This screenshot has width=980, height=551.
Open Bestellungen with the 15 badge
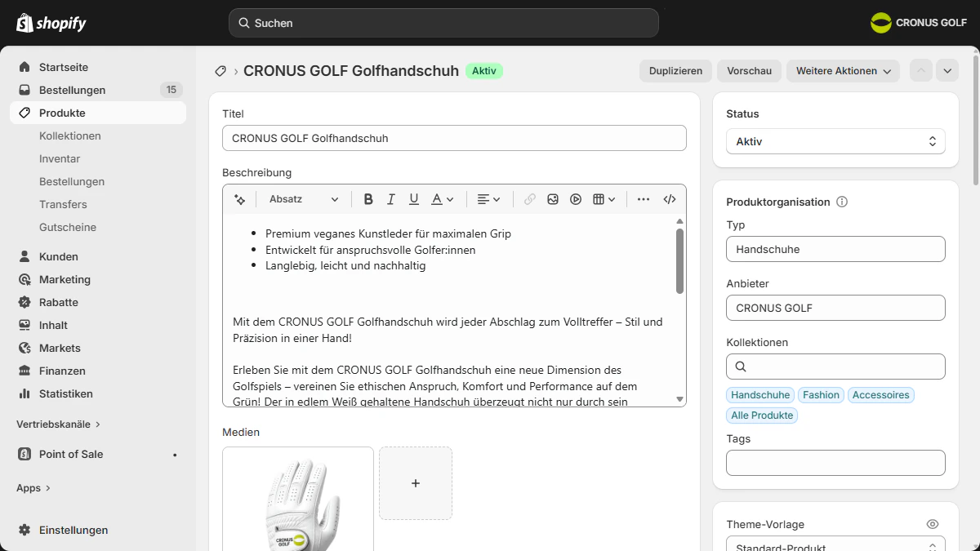coord(98,90)
